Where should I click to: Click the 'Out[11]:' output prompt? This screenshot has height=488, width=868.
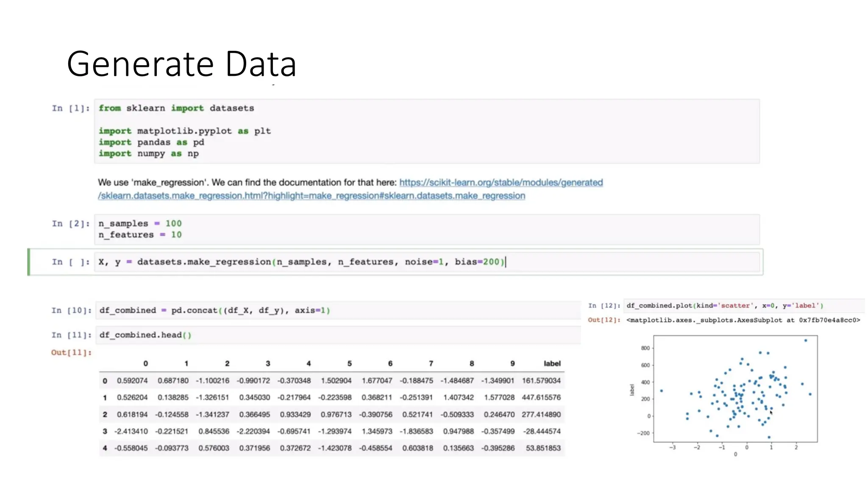coord(71,352)
